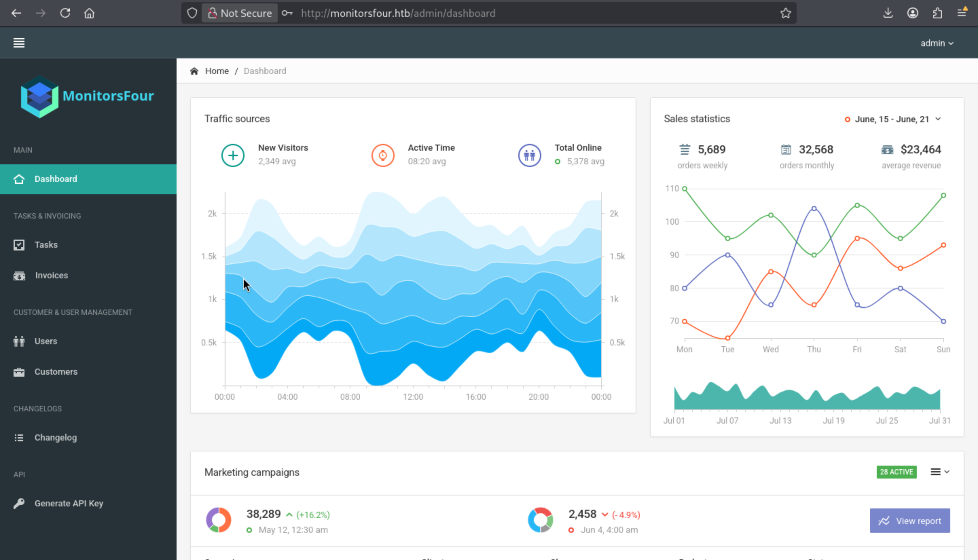978x560 pixels.
Task: Toggle the hamburger sidebar menu icon
Action: pos(19,43)
